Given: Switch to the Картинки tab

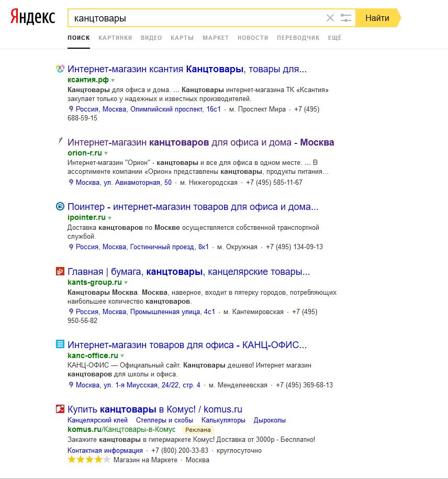Looking at the screenshot, I should tap(115, 38).
